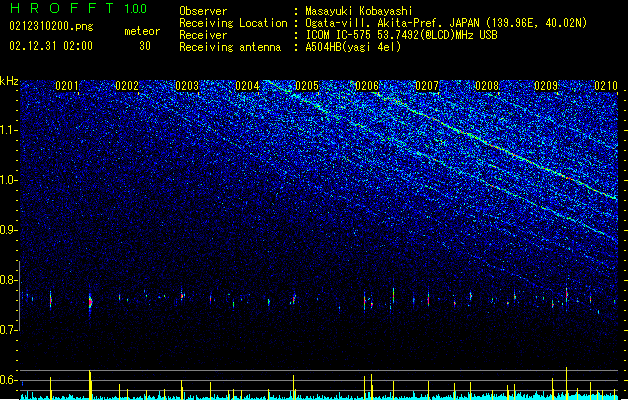Click the 1.1 kHz axis label
The image size is (629, 400).
pos(9,130)
